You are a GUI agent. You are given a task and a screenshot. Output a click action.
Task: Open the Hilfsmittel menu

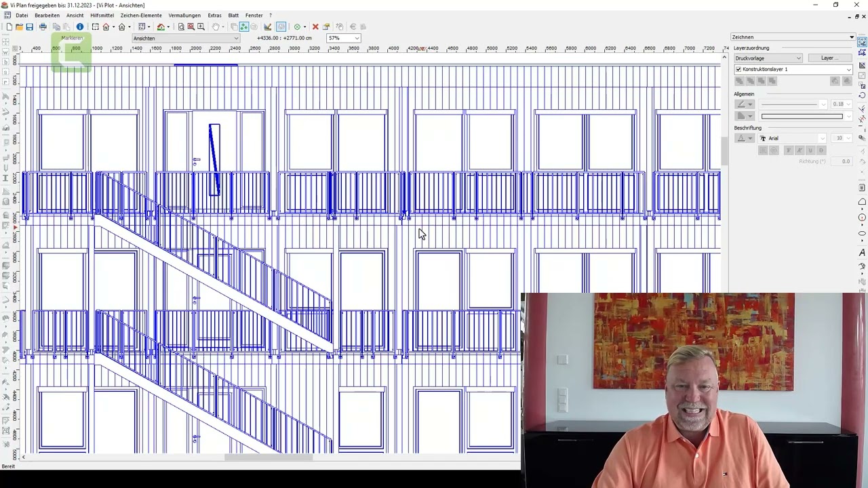(102, 15)
